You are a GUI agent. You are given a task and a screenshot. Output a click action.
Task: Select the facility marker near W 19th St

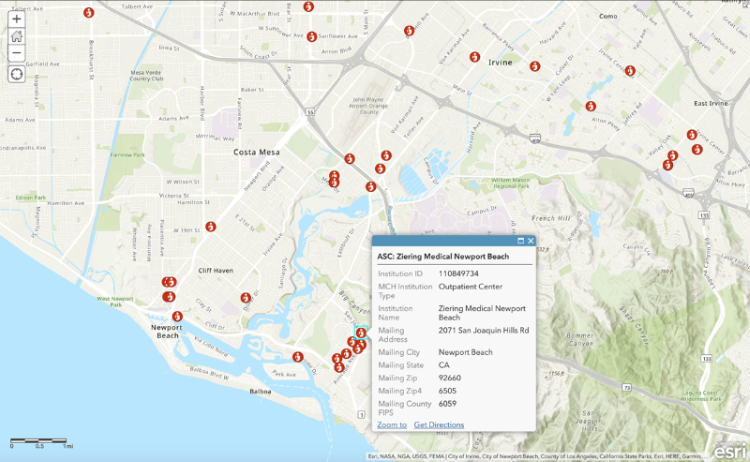[x=210, y=226]
